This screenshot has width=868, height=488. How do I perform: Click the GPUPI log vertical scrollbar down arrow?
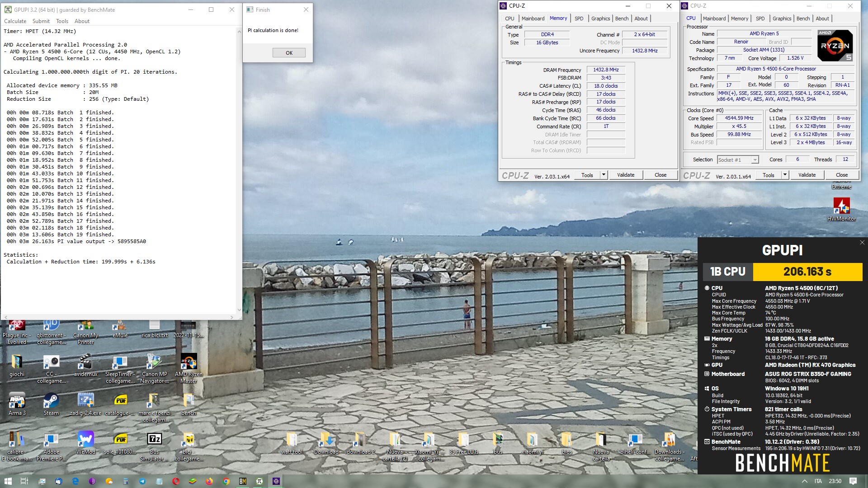239,310
